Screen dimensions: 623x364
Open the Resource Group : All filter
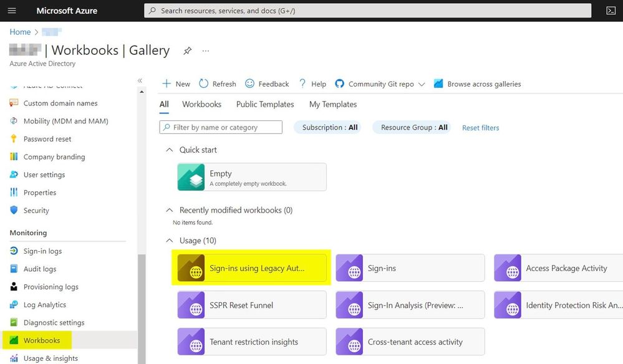[x=411, y=127]
